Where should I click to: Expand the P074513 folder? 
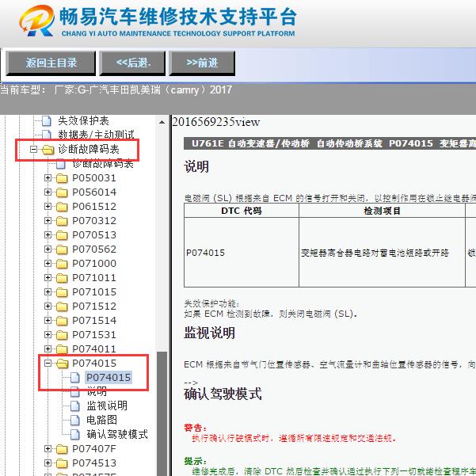coord(48,463)
